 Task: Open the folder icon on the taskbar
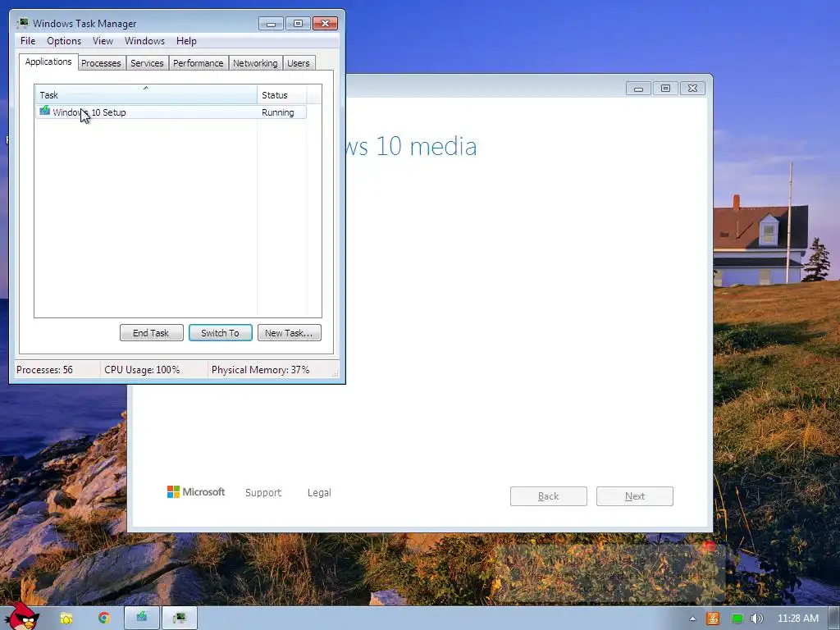tap(66, 619)
